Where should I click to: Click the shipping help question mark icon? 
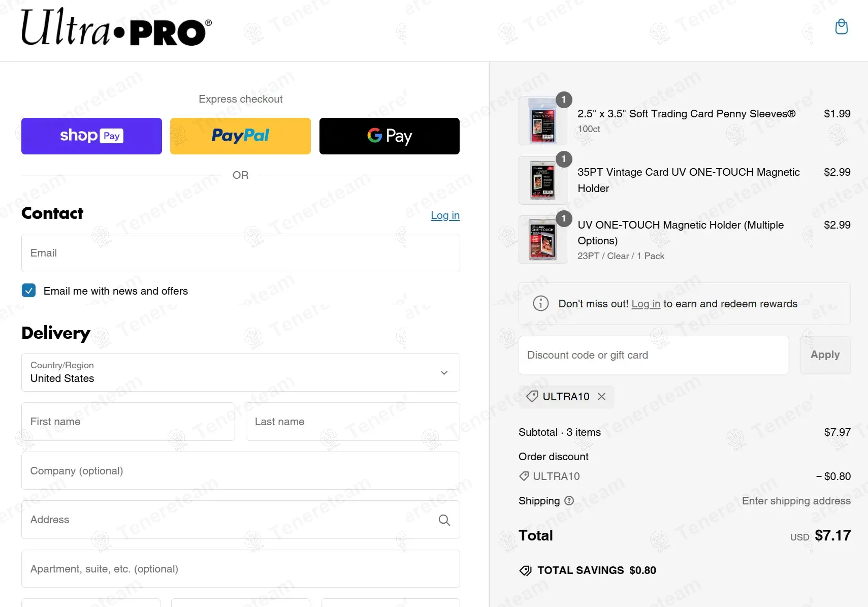click(x=569, y=501)
